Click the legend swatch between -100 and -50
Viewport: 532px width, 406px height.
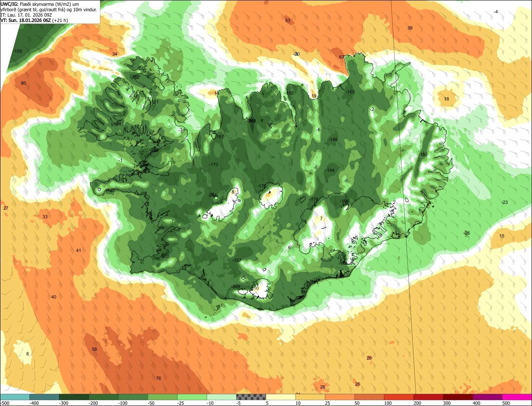[133, 397]
